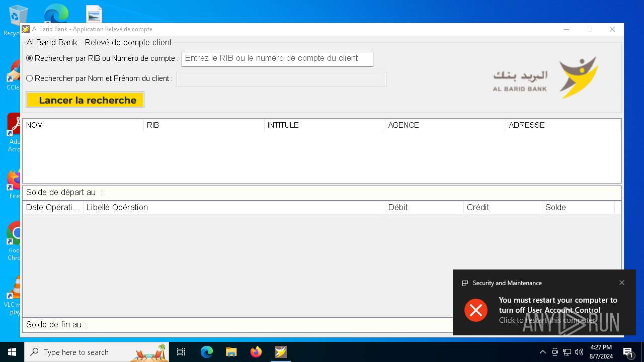
Task: Click the NOM column header
Action: click(x=83, y=125)
